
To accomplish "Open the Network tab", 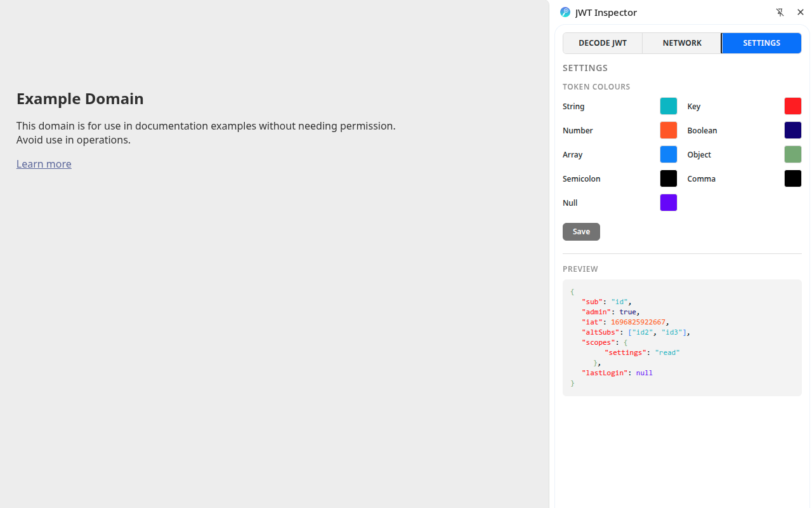I will 682,43.
